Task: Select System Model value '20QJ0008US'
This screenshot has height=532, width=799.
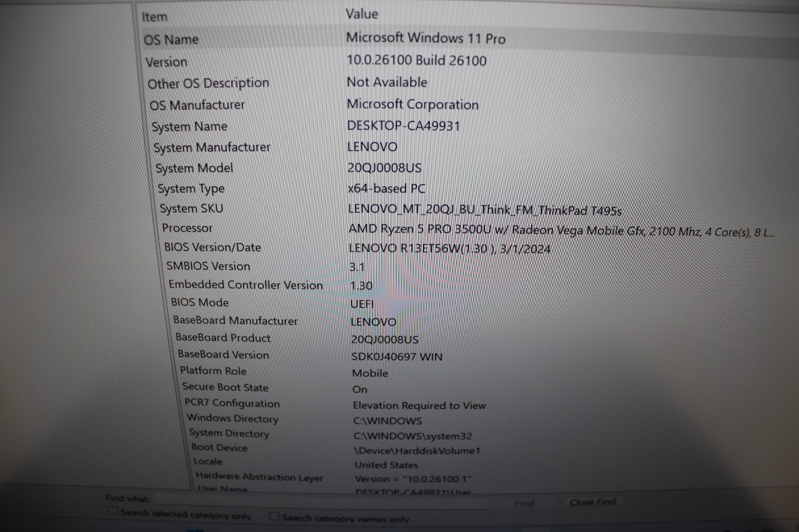Action: click(385, 168)
